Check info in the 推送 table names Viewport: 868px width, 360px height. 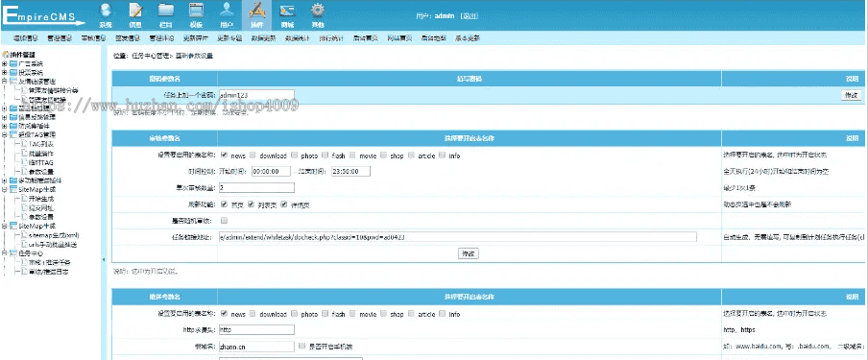coord(442,314)
